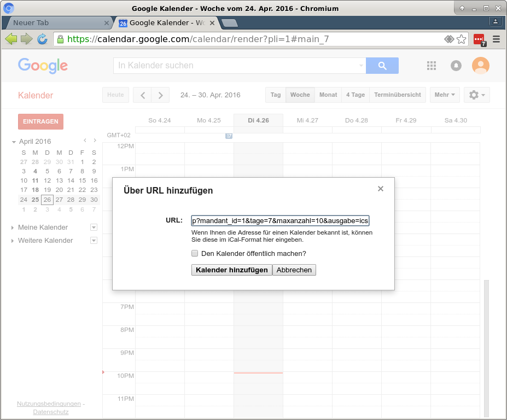Open the Google apps grid
Viewport: 507px width, 420px height.
432,66
